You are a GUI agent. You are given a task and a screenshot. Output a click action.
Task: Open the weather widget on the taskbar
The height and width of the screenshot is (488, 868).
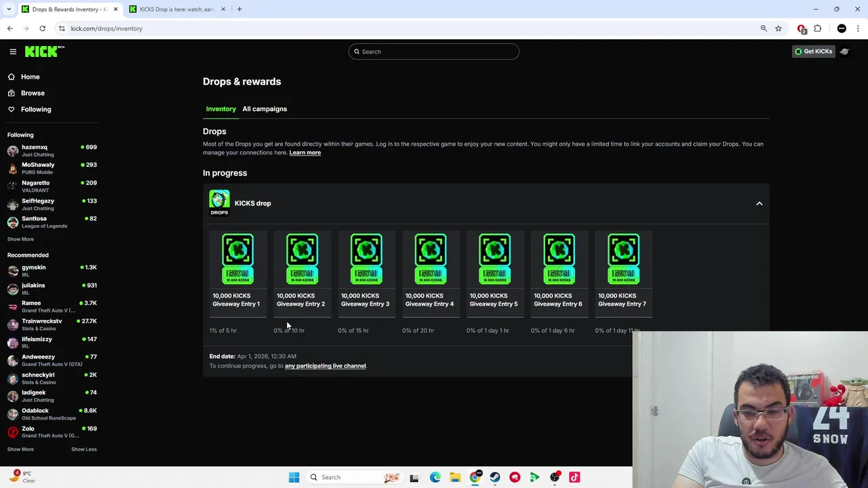click(22, 477)
